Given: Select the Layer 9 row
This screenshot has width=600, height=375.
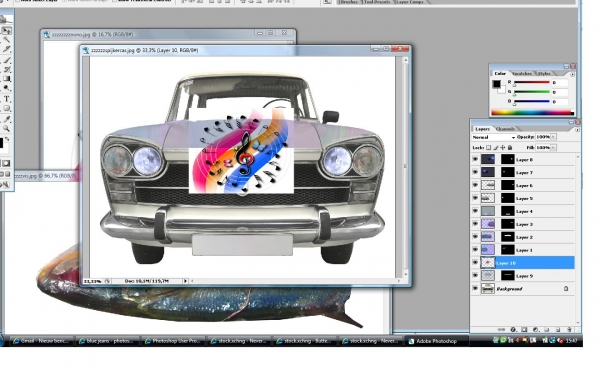Looking at the screenshot, I should (x=523, y=276).
